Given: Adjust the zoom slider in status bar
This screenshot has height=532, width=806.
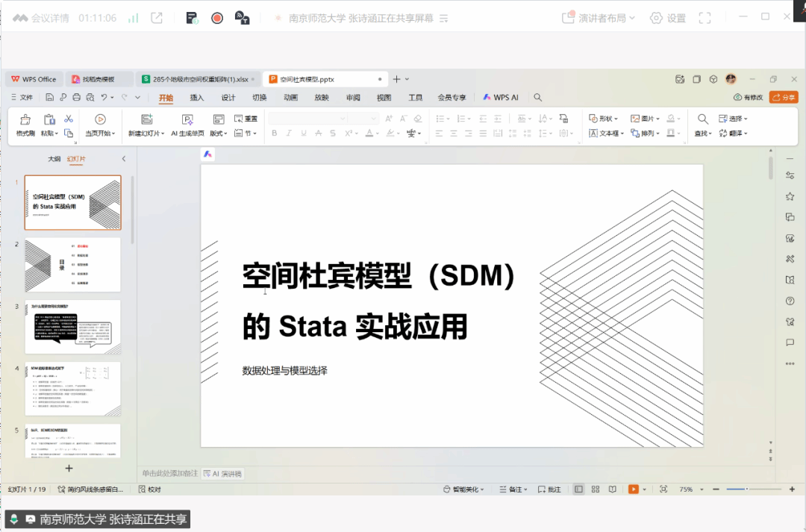Looking at the screenshot, I should point(747,489).
